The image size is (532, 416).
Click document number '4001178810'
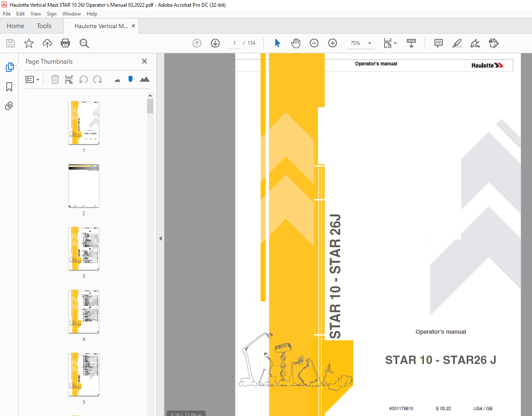(x=401, y=408)
